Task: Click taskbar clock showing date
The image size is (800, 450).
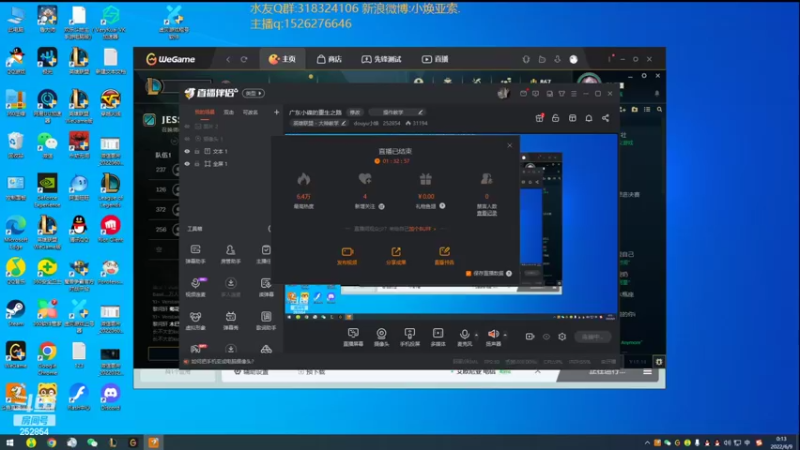Action: (x=781, y=442)
